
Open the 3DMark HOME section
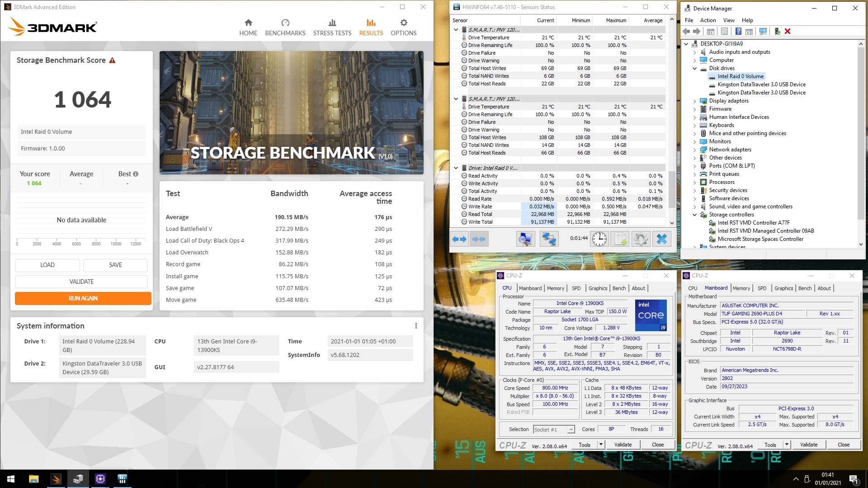tap(248, 28)
